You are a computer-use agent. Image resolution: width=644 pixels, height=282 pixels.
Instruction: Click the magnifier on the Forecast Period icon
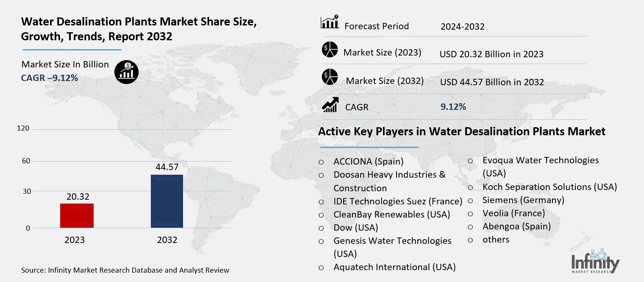[336, 16]
